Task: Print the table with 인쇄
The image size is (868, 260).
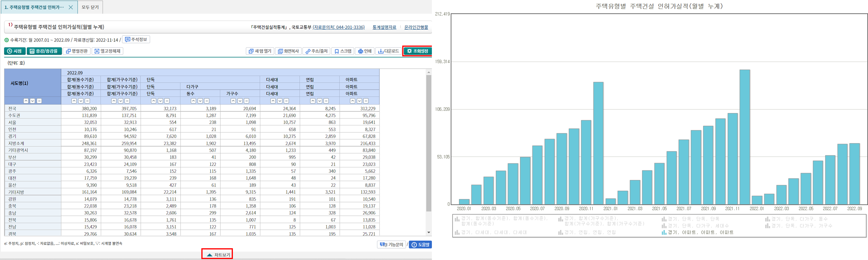Action: pyautogui.click(x=365, y=51)
